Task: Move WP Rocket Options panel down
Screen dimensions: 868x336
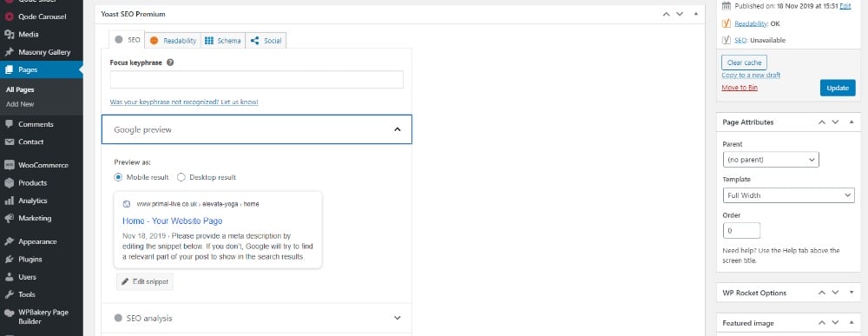Action: [835, 293]
